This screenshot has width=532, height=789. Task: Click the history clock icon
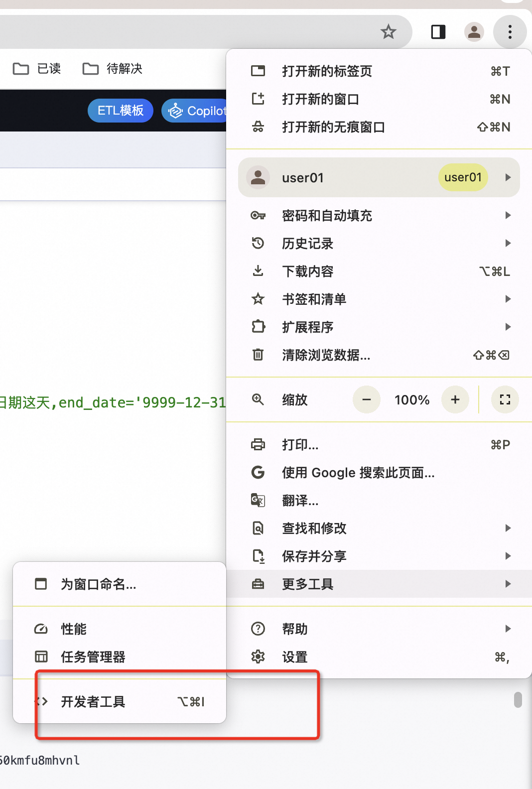pyautogui.click(x=258, y=243)
